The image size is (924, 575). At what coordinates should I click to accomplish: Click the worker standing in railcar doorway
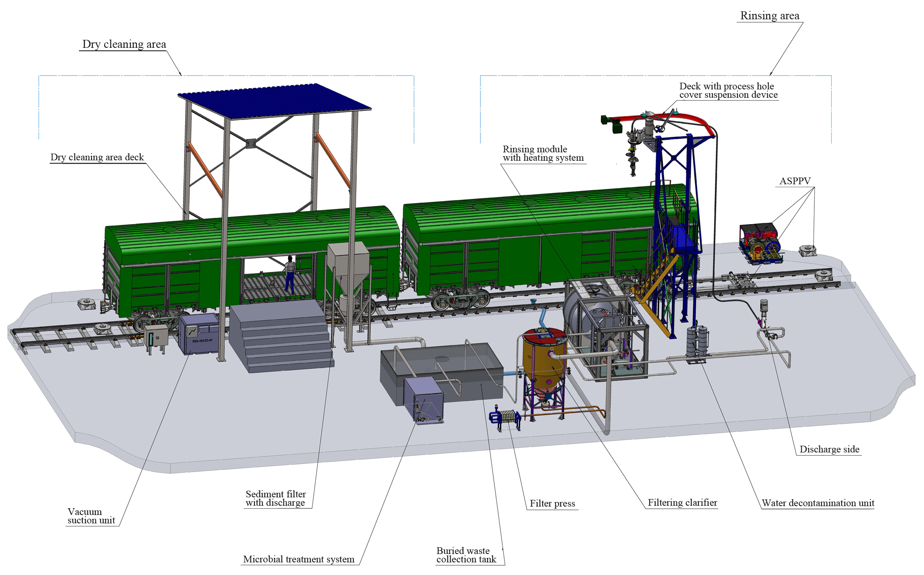(x=289, y=274)
